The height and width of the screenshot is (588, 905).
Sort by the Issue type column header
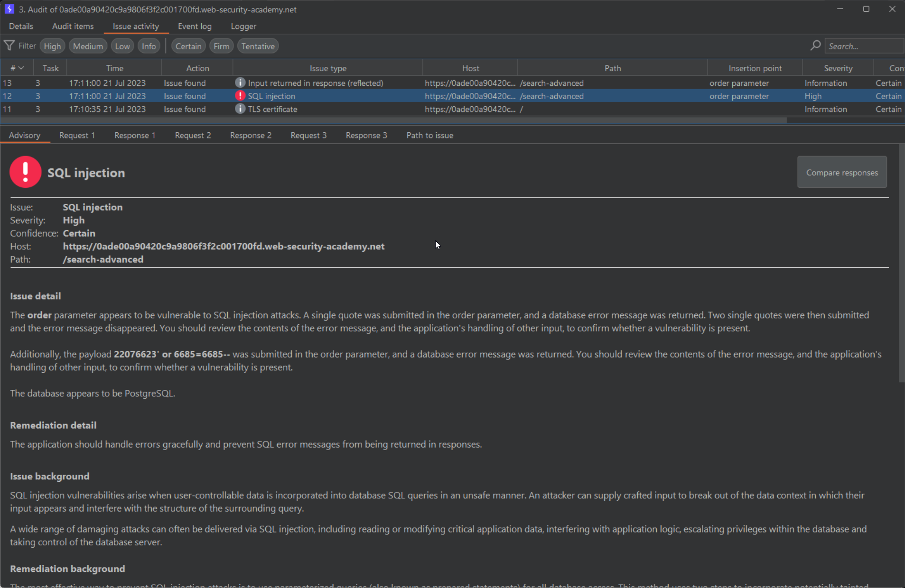click(x=327, y=68)
